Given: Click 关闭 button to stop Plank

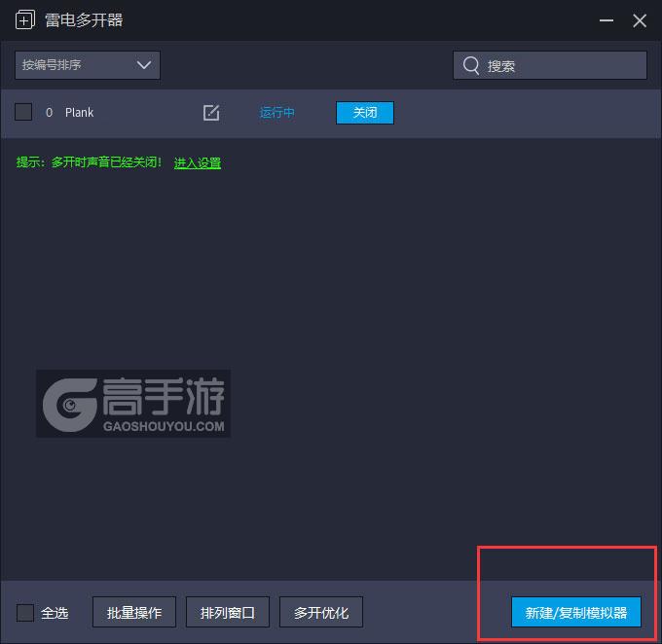Looking at the screenshot, I should pos(365,113).
